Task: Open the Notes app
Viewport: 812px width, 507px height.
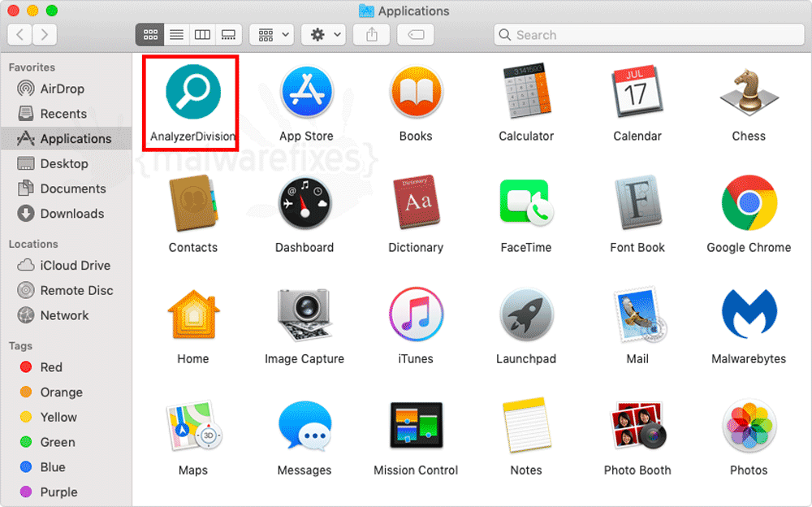Action: point(526,426)
